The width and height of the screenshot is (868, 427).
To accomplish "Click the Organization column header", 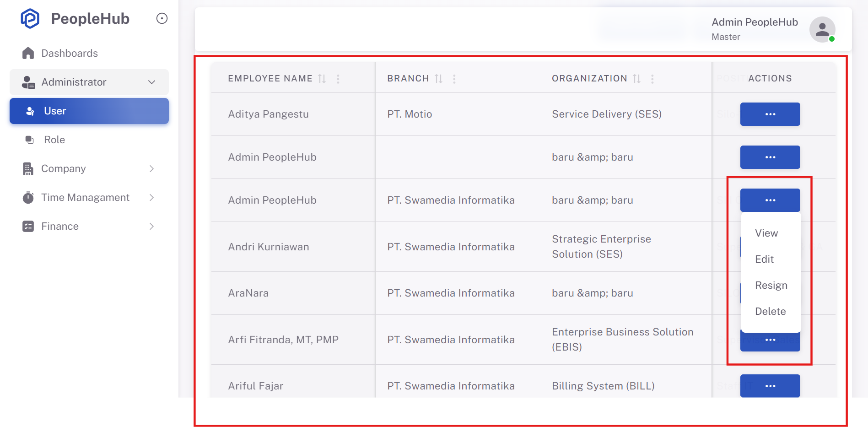I will point(589,78).
